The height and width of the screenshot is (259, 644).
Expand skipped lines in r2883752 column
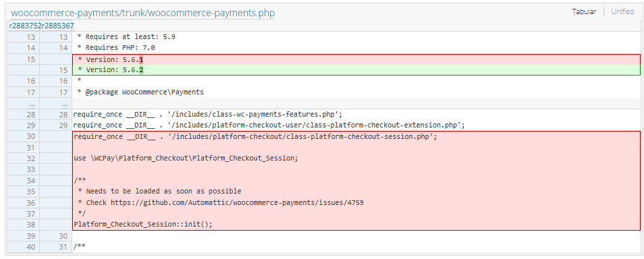(x=32, y=103)
